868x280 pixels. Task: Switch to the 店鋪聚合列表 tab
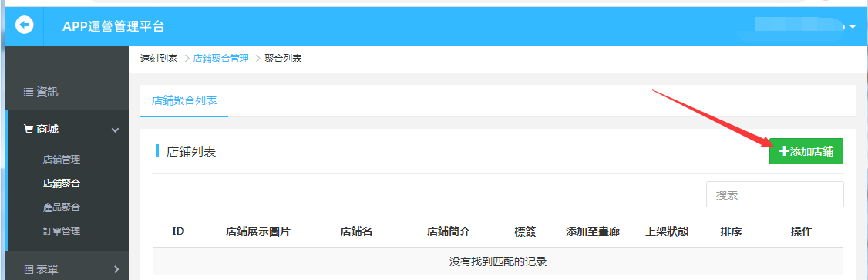(184, 101)
